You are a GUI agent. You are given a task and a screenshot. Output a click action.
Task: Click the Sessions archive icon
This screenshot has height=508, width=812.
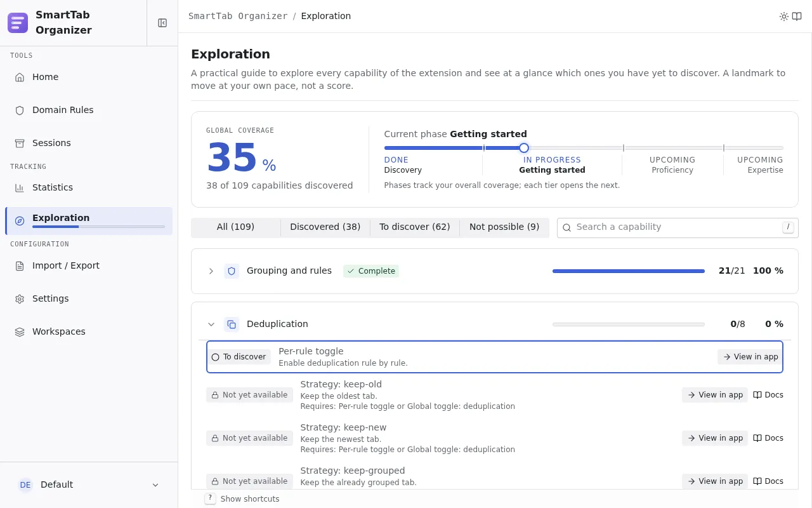tap(20, 143)
